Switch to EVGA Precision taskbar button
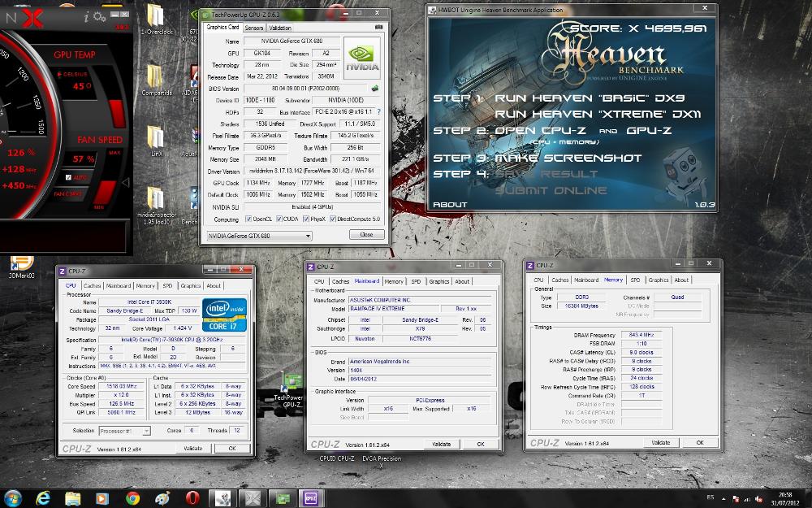The width and height of the screenshot is (812, 508). (x=253, y=499)
